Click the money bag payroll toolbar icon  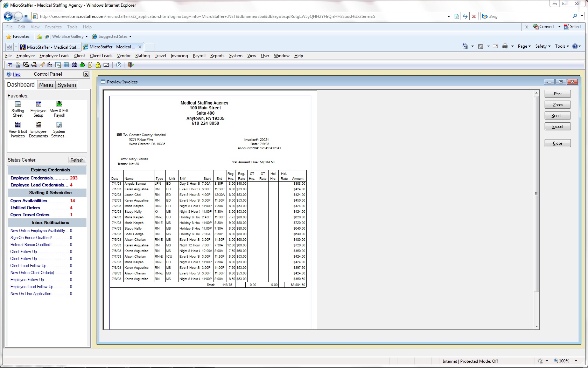pyautogui.click(x=82, y=65)
